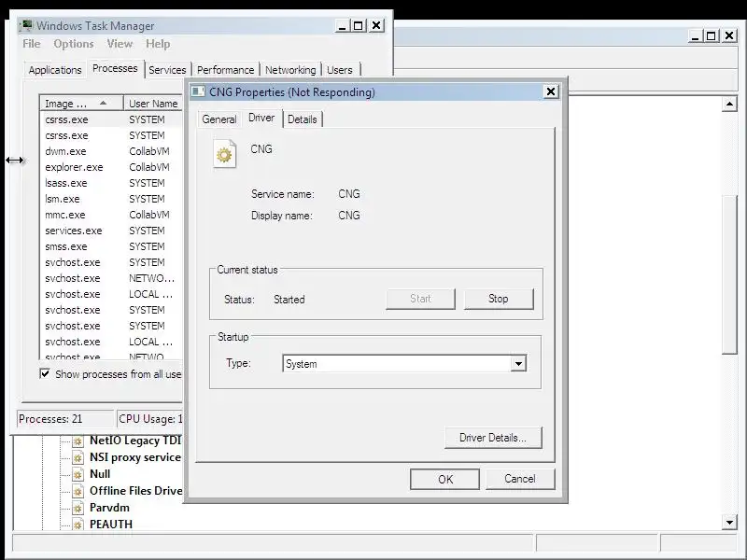The width and height of the screenshot is (747, 560).
Task: Click the CNG driver gear icon
Action: pyautogui.click(x=224, y=154)
